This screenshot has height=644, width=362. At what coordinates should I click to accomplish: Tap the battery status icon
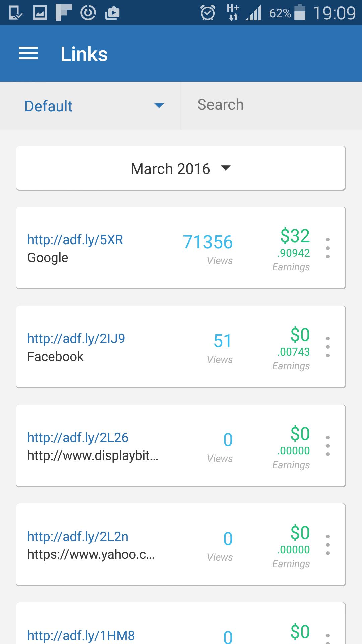point(300,12)
